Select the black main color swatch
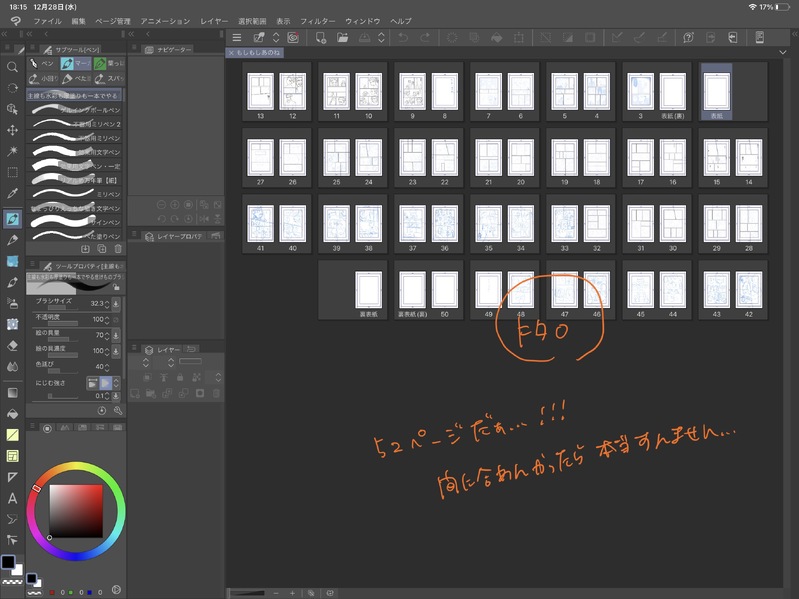The image size is (799, 599). [x=8, y=562]
